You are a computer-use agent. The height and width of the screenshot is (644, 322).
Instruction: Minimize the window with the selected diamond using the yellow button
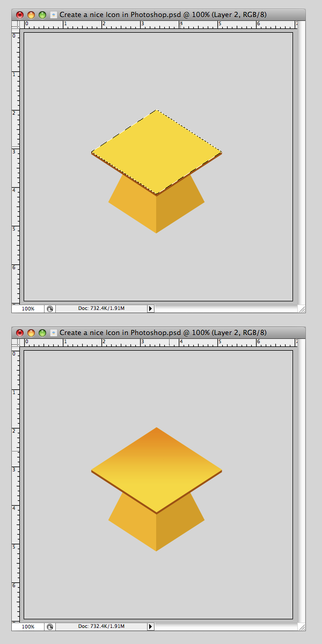click(x=31, y=15)
